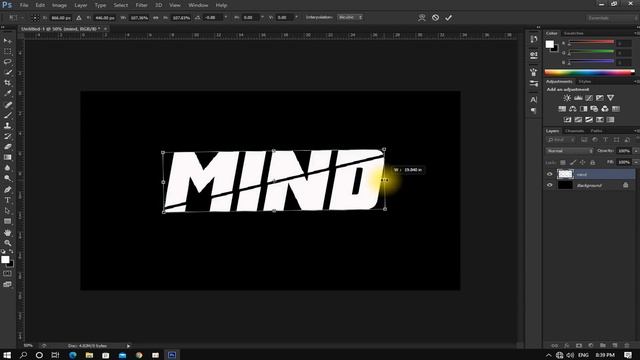Hide the background layer with its eye
Screen dimensions: 640x360
coord(549,185)
